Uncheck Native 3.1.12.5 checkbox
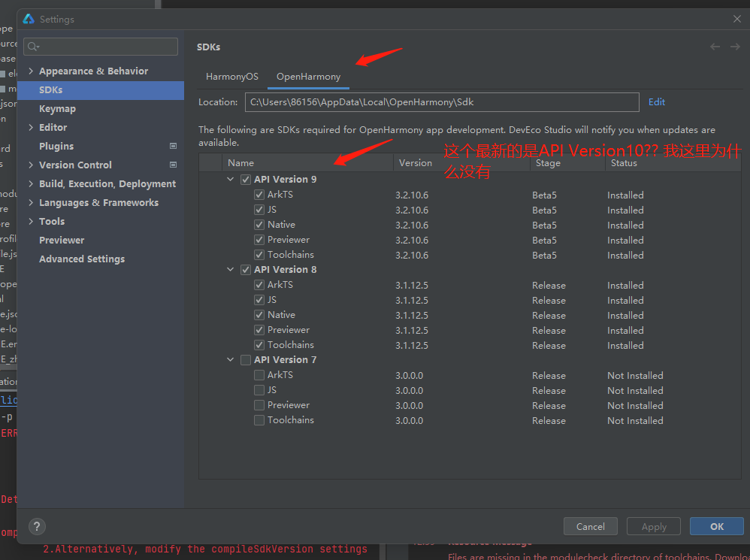Image resolution: width=750 pixels, height=560 pixels. (259, 315)
